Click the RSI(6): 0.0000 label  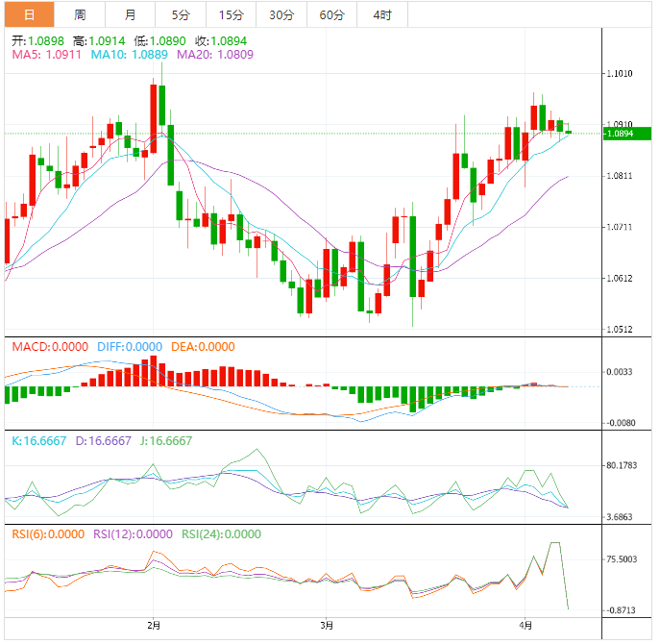click(47, 534)
